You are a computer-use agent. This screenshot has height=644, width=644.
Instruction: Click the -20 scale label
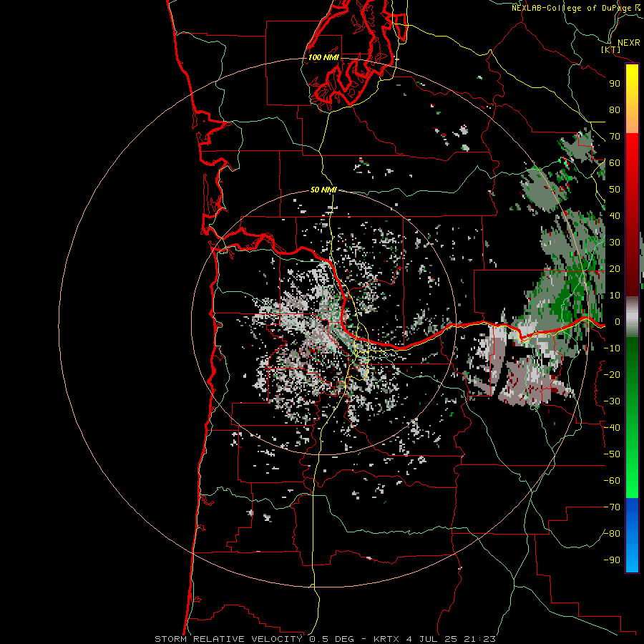coord(612,374)
